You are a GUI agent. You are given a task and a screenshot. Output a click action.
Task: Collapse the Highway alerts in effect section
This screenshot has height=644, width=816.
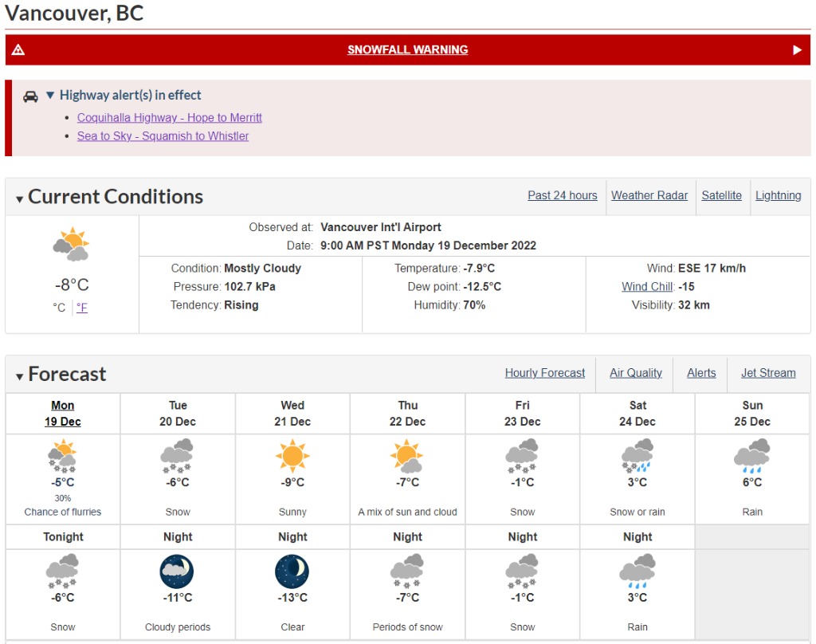tap(50, 95)
